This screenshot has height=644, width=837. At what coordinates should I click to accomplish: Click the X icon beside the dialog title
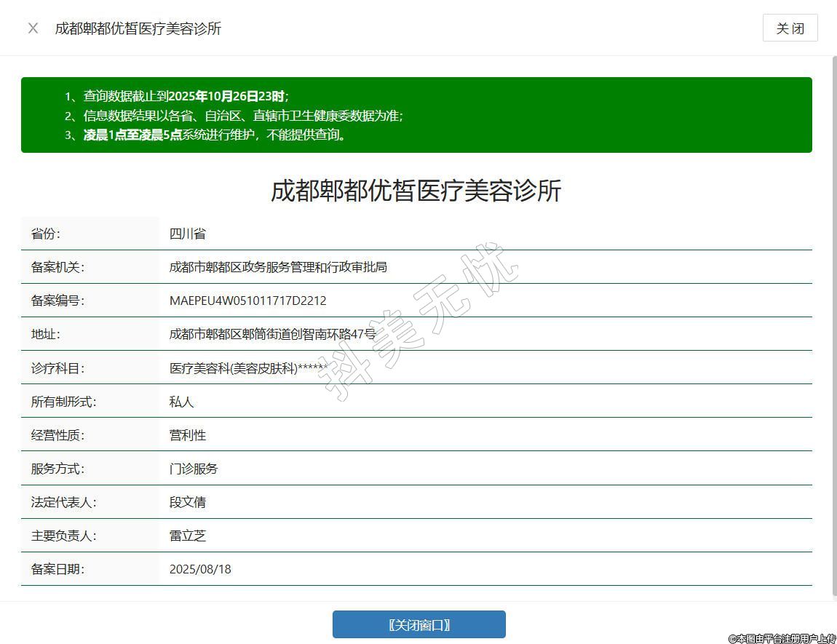33,28
